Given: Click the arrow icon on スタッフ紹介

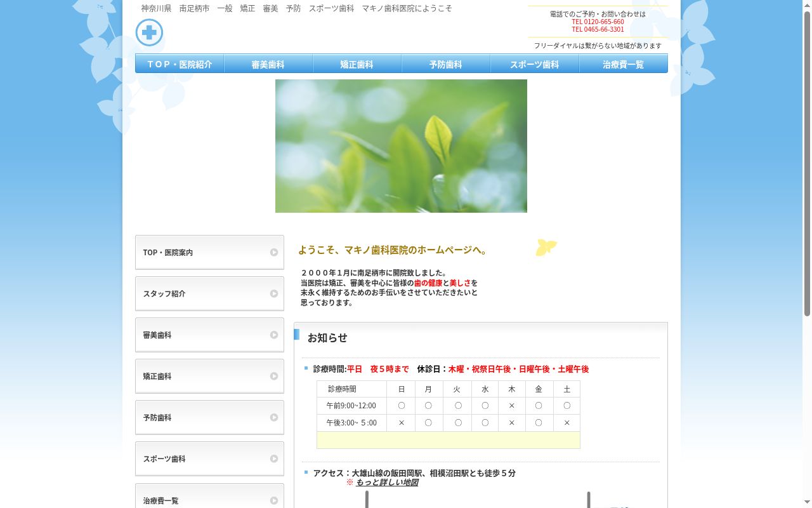Looking at the screenshot, I should click(x=274, y=293).
